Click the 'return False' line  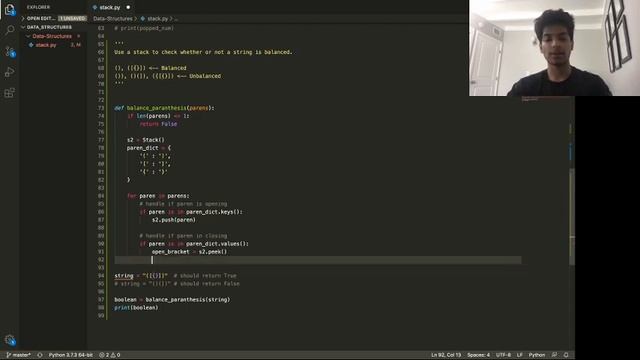(x=158, y=124)
